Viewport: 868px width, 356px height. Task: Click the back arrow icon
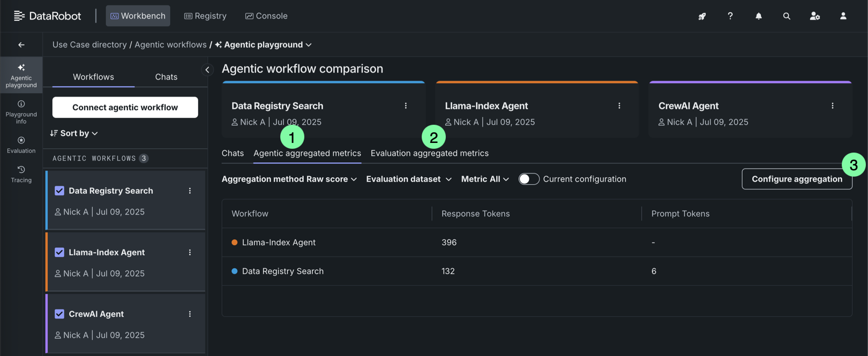(x=21, y=45)
